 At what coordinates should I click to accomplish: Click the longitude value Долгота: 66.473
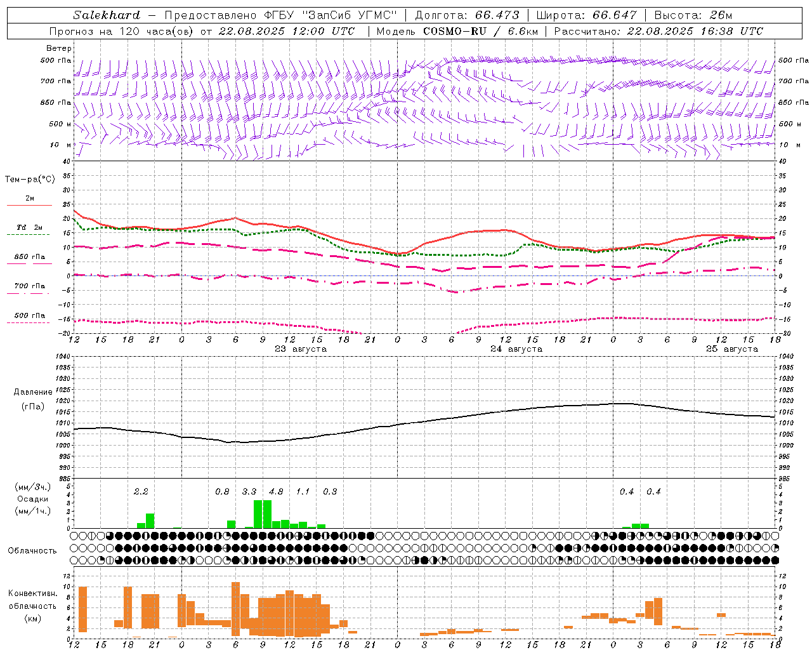(467, 15)
